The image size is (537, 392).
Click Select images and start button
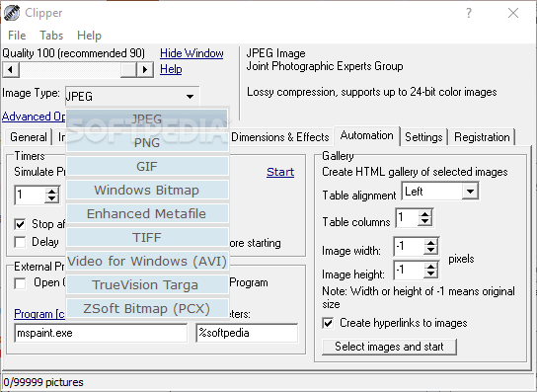click(389, 347)
